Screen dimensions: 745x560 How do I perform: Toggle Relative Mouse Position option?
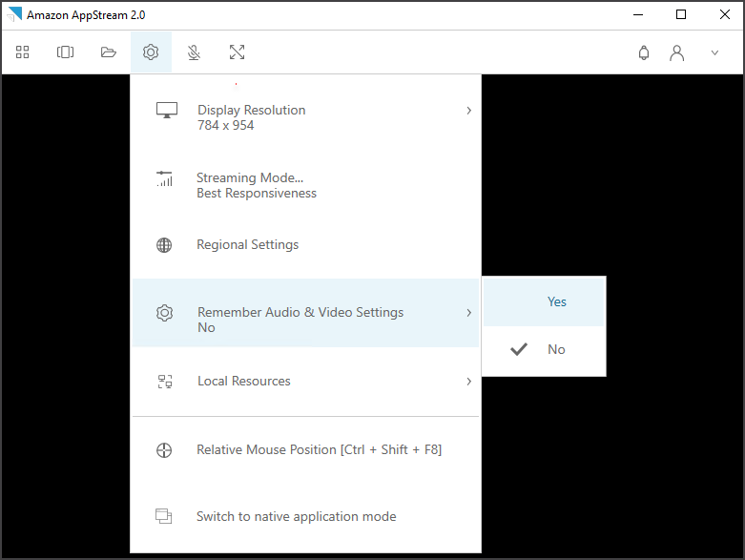pyautogui.click(x=319, y=449)
